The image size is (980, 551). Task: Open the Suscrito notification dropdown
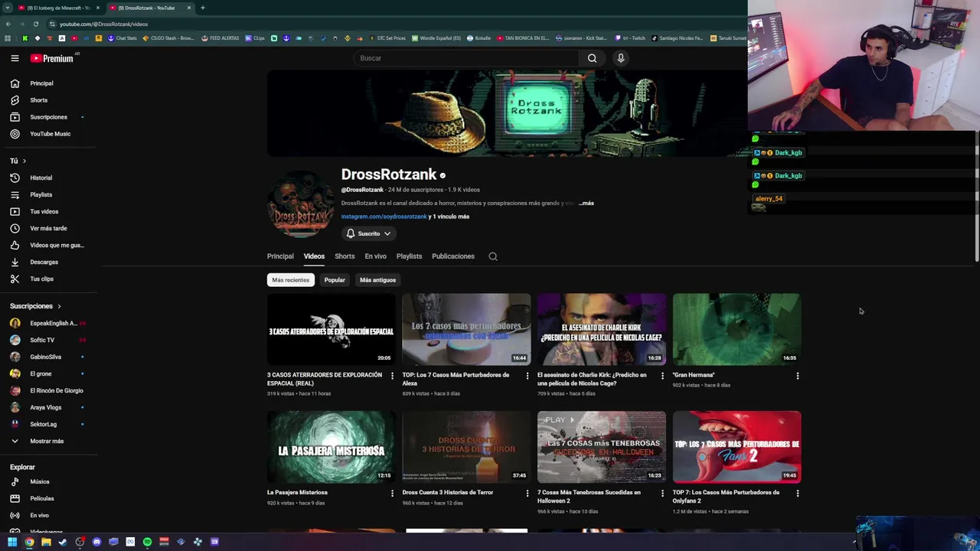[368, 233]
